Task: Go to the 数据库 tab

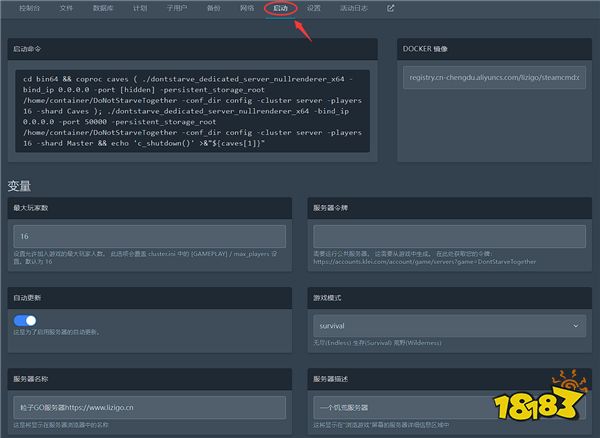Action: pos(103,8)
